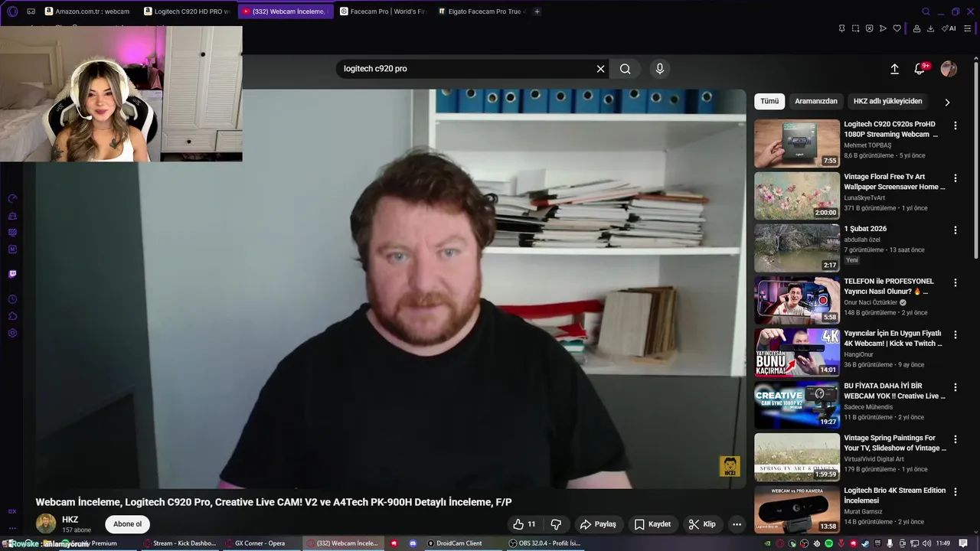Open new tab with plus button
Screen dimensions: 980x551
tap(537, 11)
